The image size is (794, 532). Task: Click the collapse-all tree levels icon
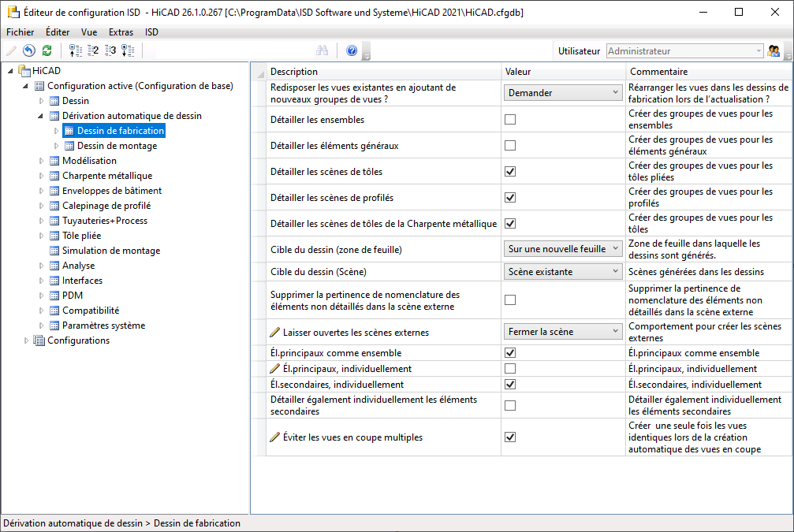[76, 50]
